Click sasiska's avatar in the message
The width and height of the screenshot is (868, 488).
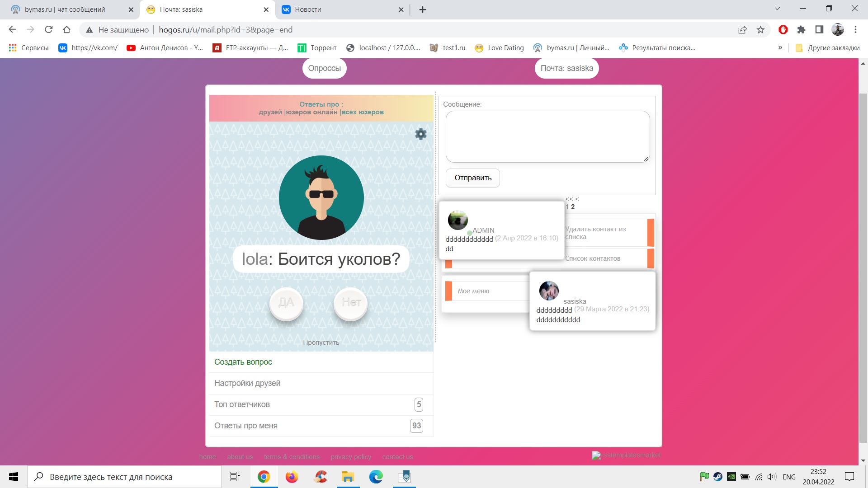[549, 291]
